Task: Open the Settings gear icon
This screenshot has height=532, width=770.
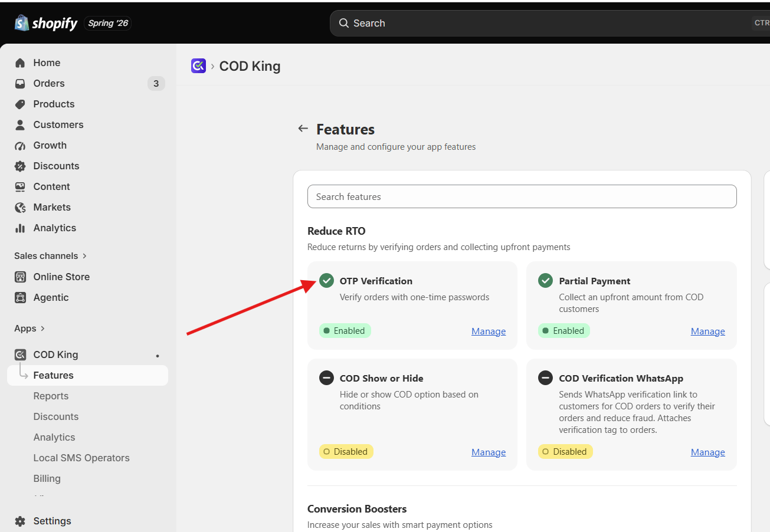Action: tap(20, 521)
